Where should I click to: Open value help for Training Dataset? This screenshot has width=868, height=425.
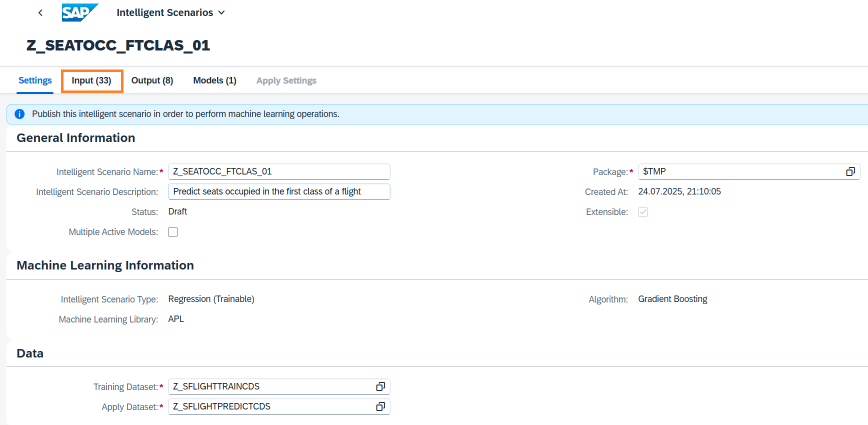click(380, 386)
